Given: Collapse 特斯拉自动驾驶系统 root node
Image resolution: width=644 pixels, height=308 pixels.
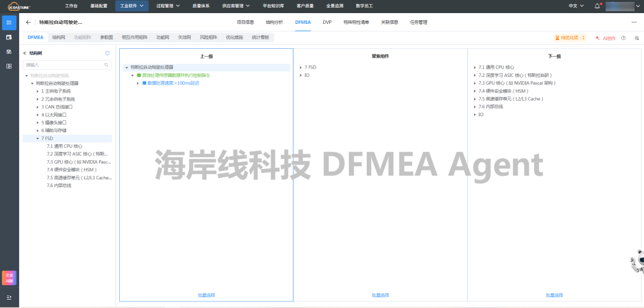Looking at the screenshot, I should (x=27, y=76).
